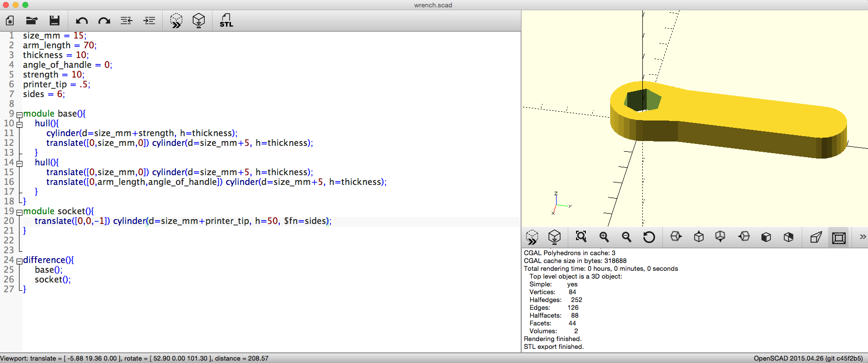
Task: Collapse the module base() code block
Action: coord(19,115)
